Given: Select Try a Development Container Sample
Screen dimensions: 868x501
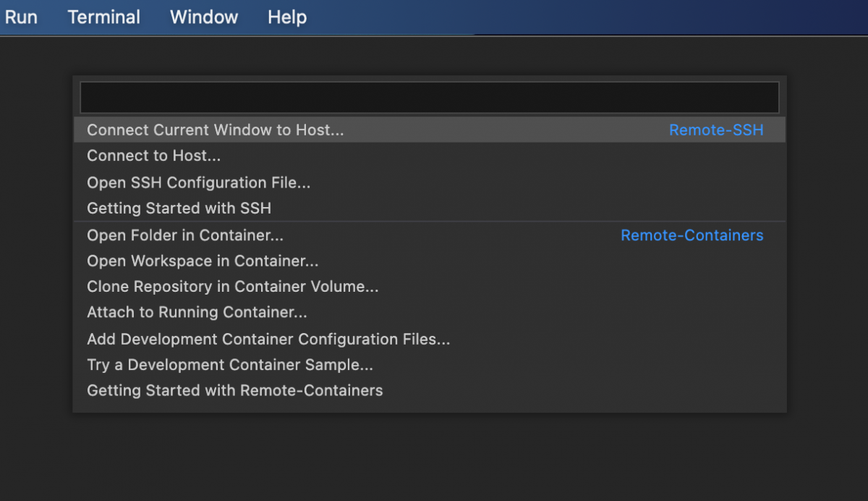Looking at the screenshot, I should (x=230, y=365).
